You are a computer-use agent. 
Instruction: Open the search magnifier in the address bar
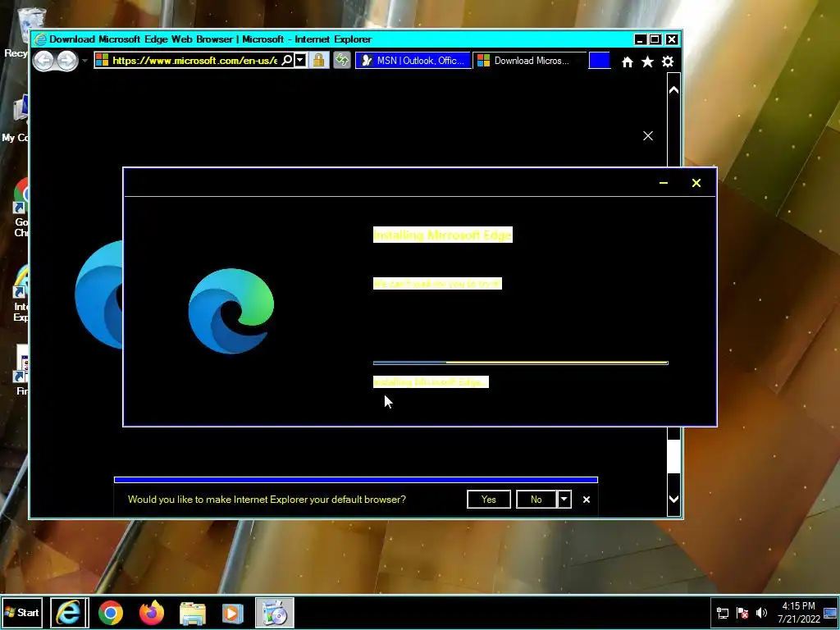click(287, 60)
